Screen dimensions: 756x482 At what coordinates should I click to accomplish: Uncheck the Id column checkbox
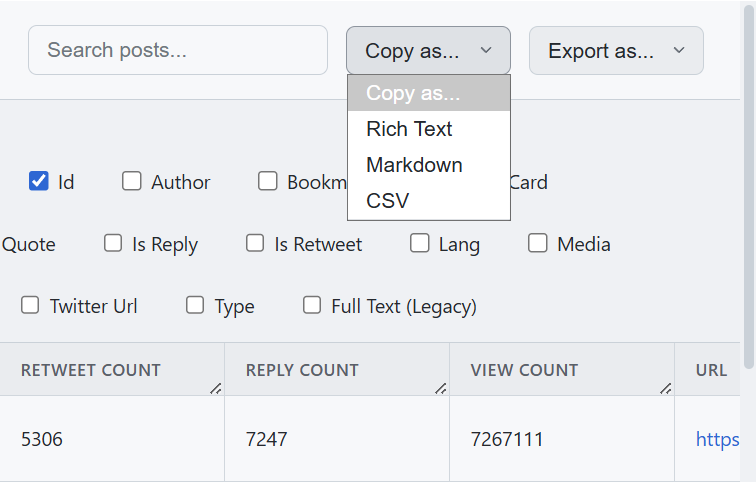click(39, 182)
